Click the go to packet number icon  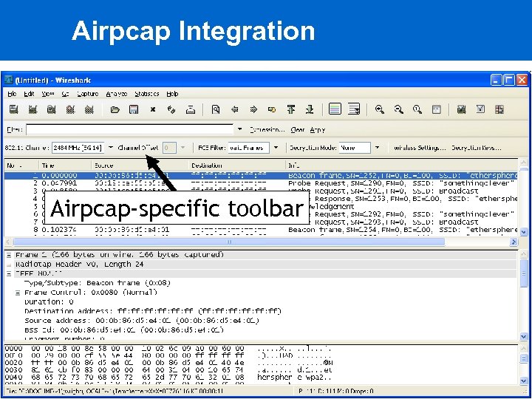(272, 109)
